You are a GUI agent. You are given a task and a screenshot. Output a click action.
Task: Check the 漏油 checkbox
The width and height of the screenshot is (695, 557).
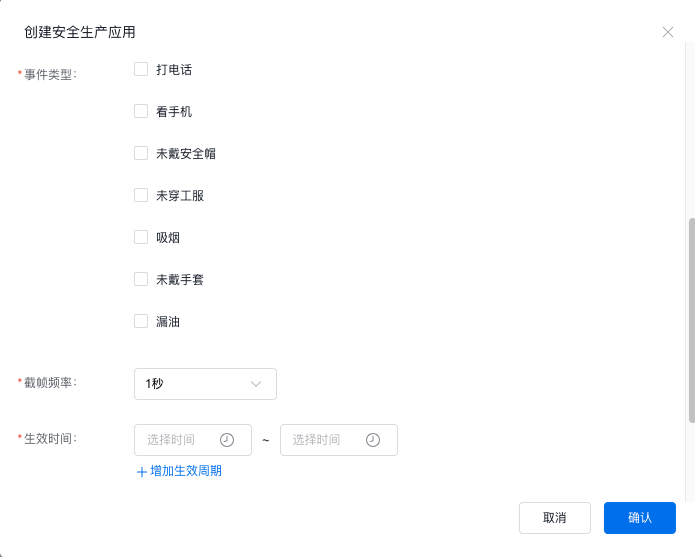[141, 321]
